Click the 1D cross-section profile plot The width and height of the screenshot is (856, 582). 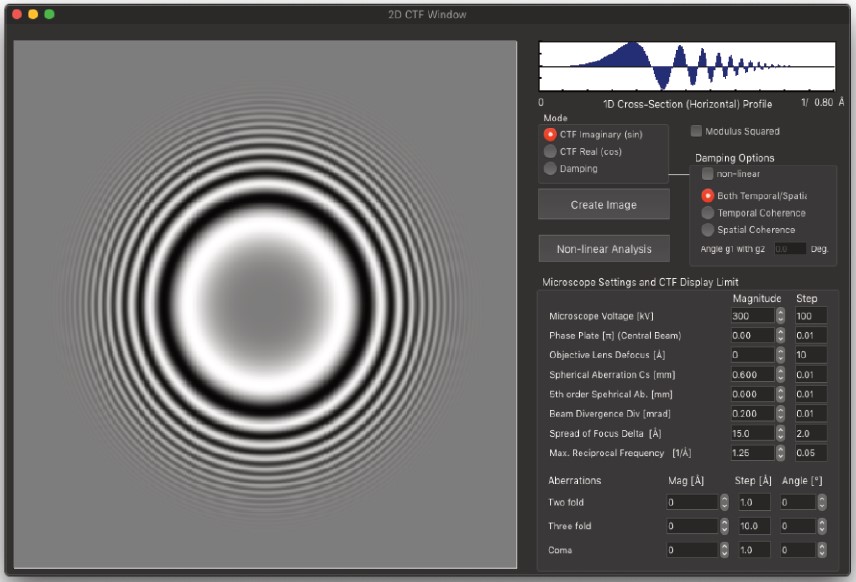pyautogui.click(x=686, y=67)
